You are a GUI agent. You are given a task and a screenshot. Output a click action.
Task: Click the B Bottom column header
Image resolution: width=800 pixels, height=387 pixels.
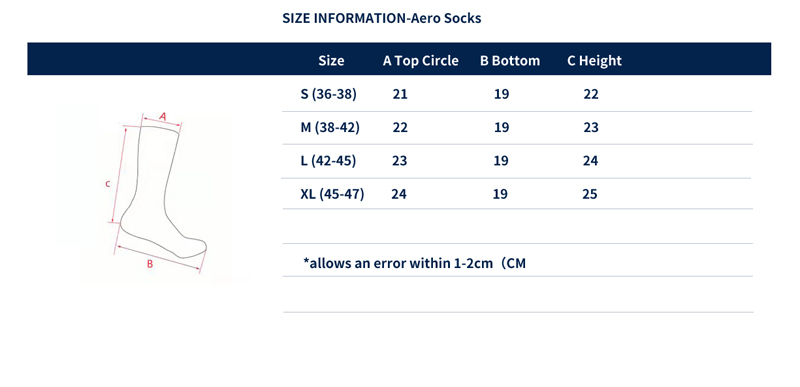pos(510,61)
